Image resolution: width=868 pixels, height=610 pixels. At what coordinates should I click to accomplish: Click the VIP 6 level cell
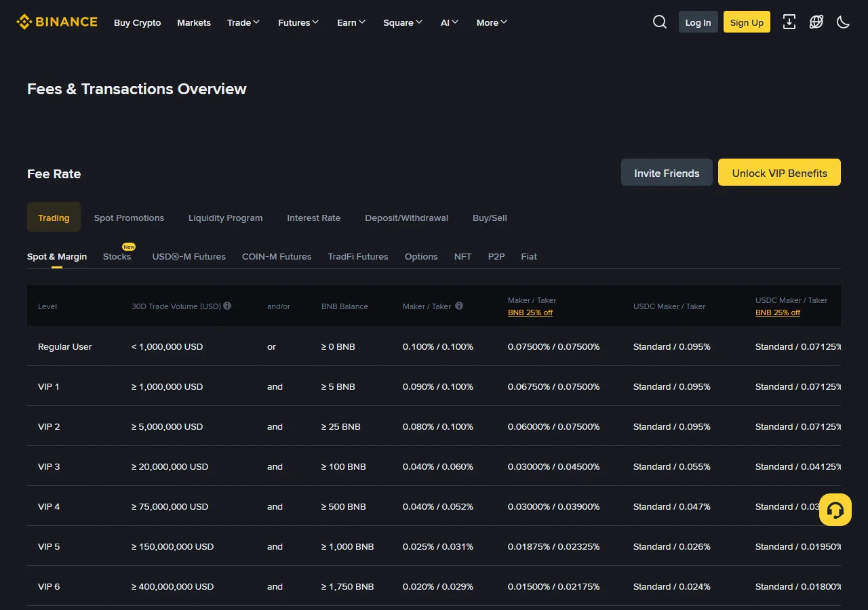click(49, 586)
